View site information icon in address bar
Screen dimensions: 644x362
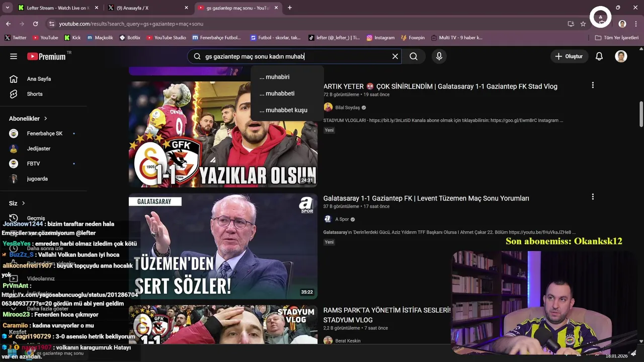tap(51, 24)
